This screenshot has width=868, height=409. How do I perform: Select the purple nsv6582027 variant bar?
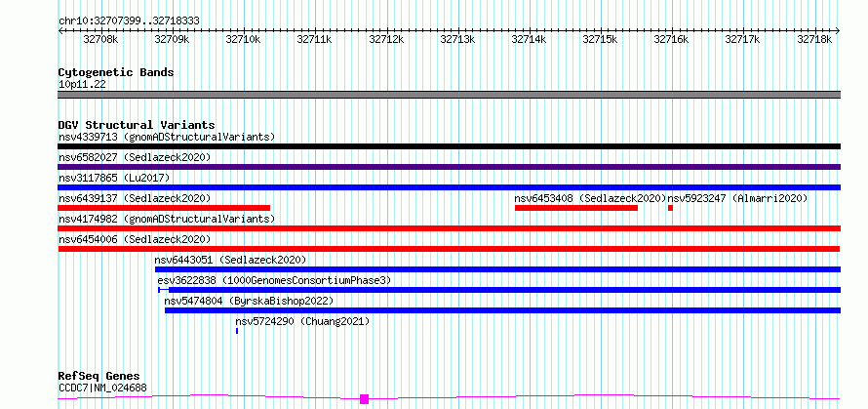coord(449,167)
